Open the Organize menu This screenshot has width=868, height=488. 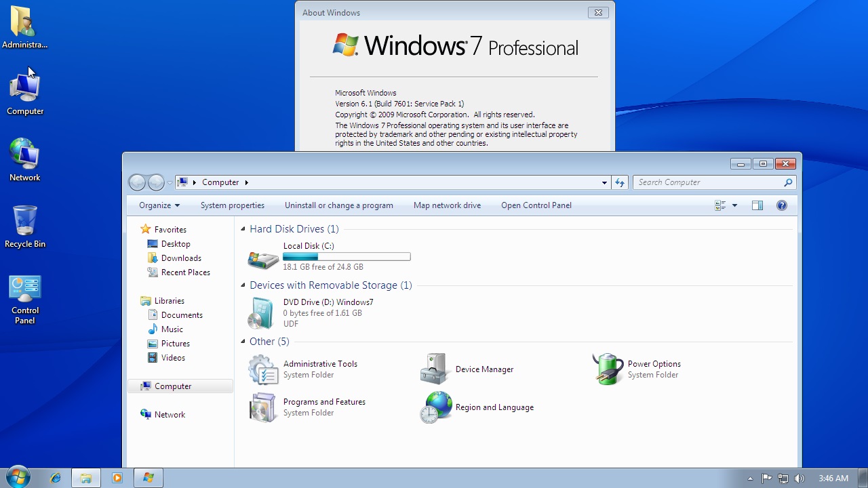pyautogui.click(x=159, y=205)
